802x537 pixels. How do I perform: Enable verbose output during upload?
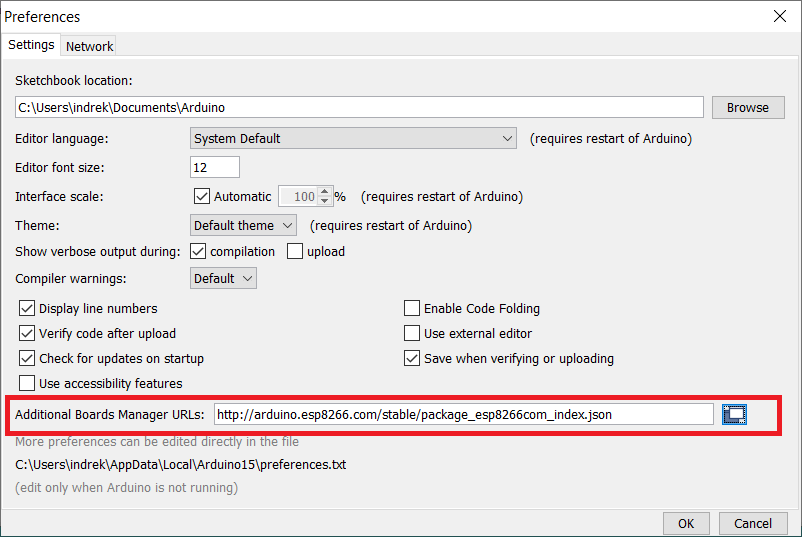click(x=295, y=252)
